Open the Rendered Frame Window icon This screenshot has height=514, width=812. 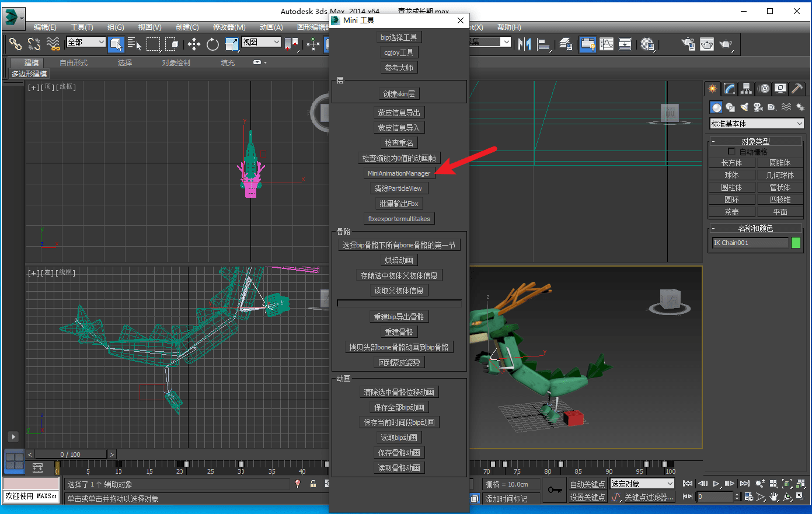point(707,44)
